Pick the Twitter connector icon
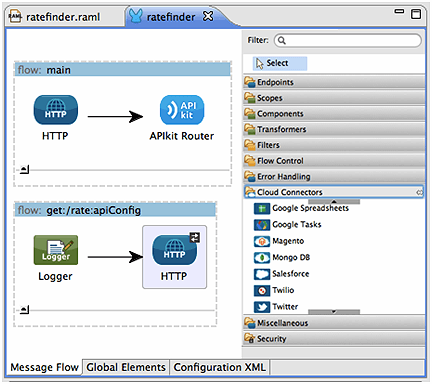Screen dimensions: 432x384 pos(262,307)
